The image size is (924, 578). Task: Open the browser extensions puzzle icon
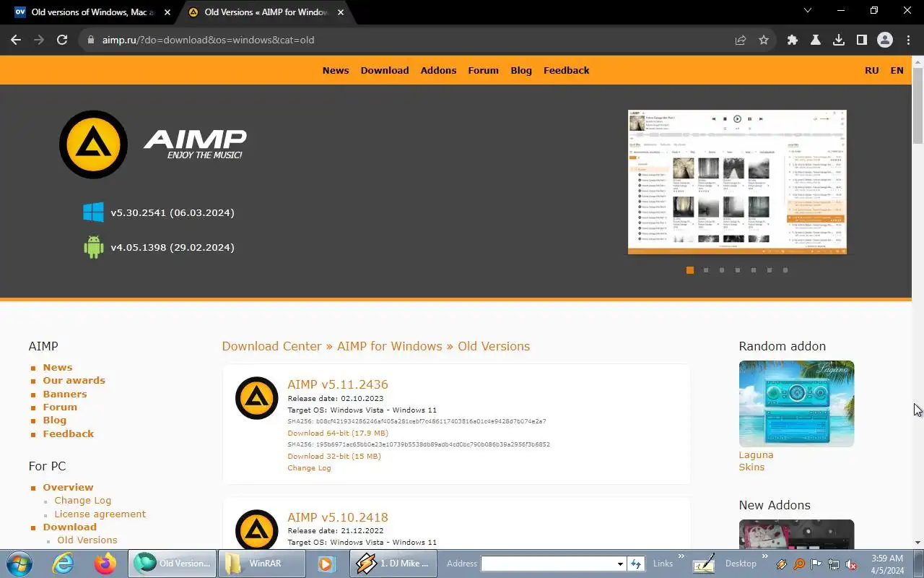(793, 40)
